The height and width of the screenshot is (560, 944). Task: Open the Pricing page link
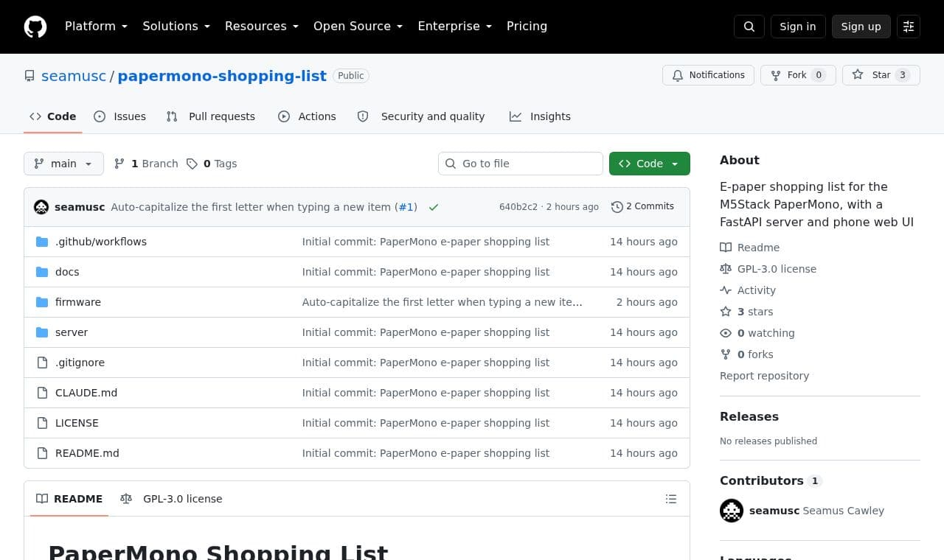click(527, 27)
